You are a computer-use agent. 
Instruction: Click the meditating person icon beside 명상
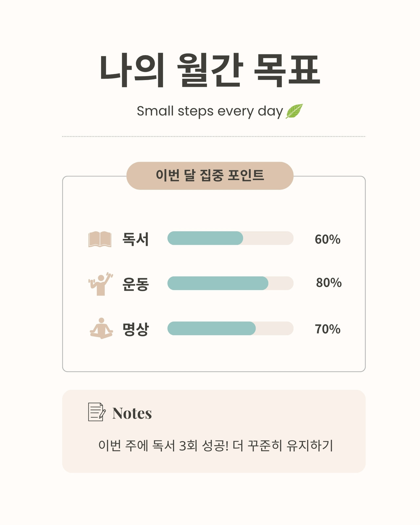101,328
